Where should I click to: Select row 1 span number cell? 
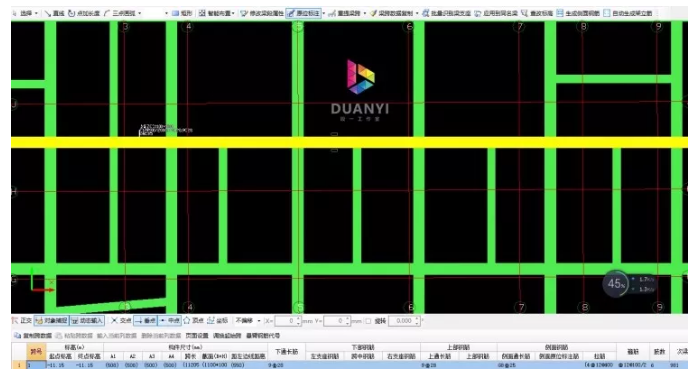[36, 365]
